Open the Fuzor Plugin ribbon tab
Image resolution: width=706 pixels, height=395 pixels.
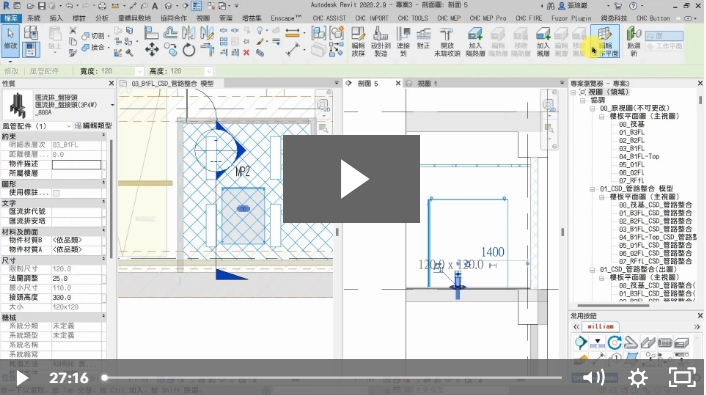click(571, 18)
